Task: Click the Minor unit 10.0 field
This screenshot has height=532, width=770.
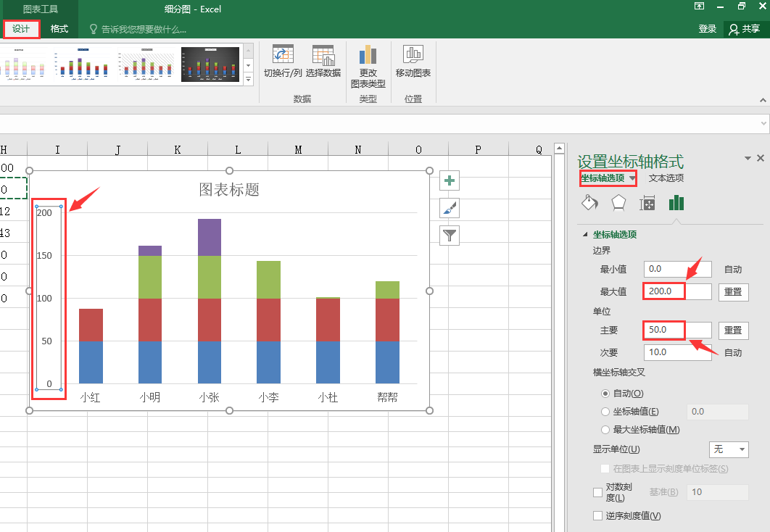Action: 678,352
